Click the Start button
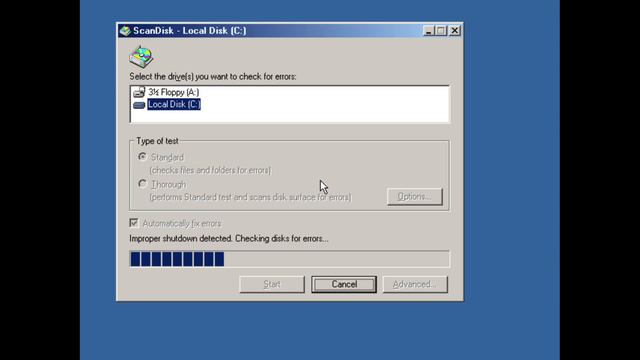The width and height of the screenshot is (640, 360). tap(272, 284)
